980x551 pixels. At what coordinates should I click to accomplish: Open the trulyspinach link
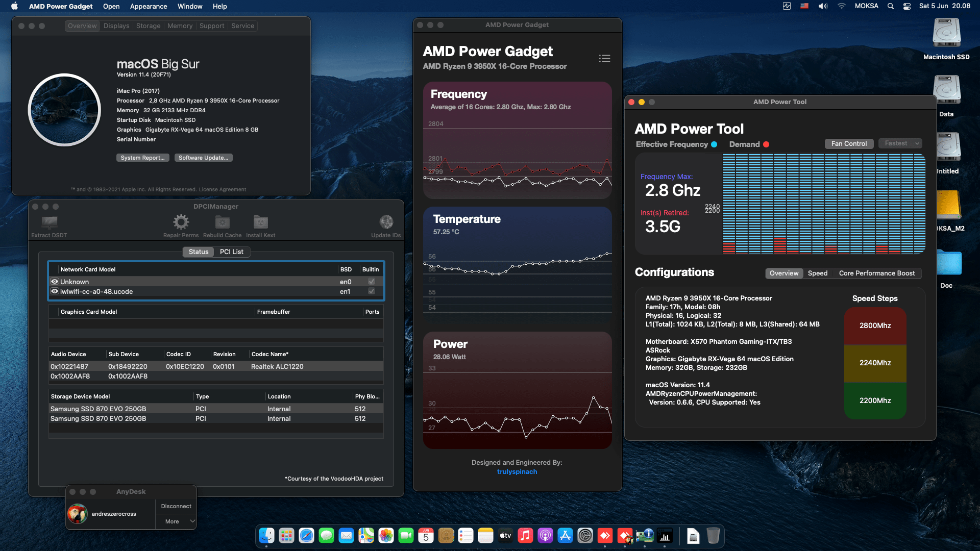(x=517, y=471)
